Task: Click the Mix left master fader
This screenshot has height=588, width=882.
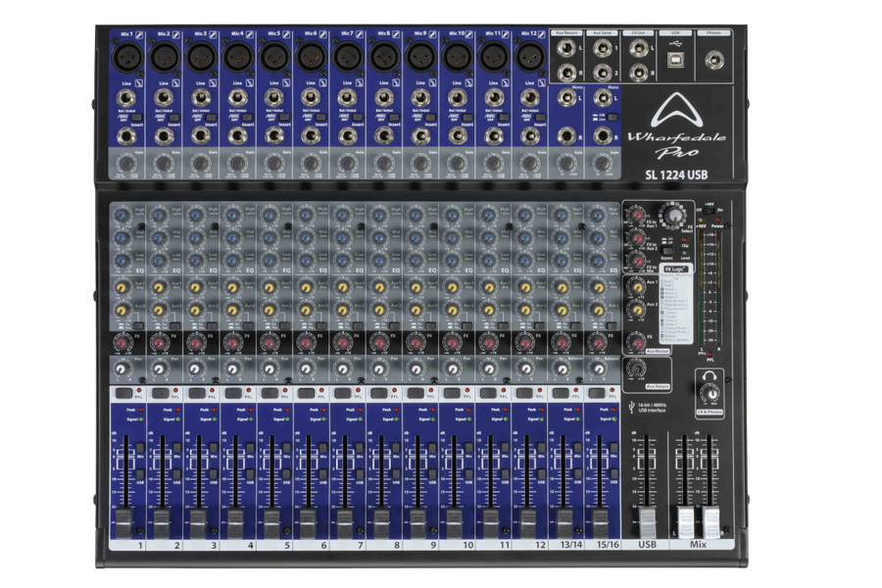Action: point(685,521)
